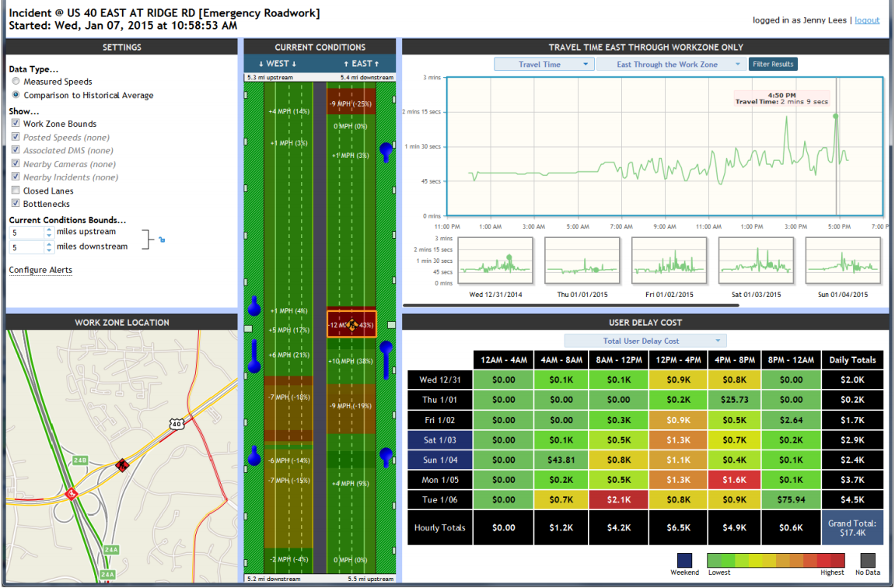Click the lock icon linking upstream and downstream bounds
The width and height of the screenshot is (895, 588).
(x=161, y=240)
